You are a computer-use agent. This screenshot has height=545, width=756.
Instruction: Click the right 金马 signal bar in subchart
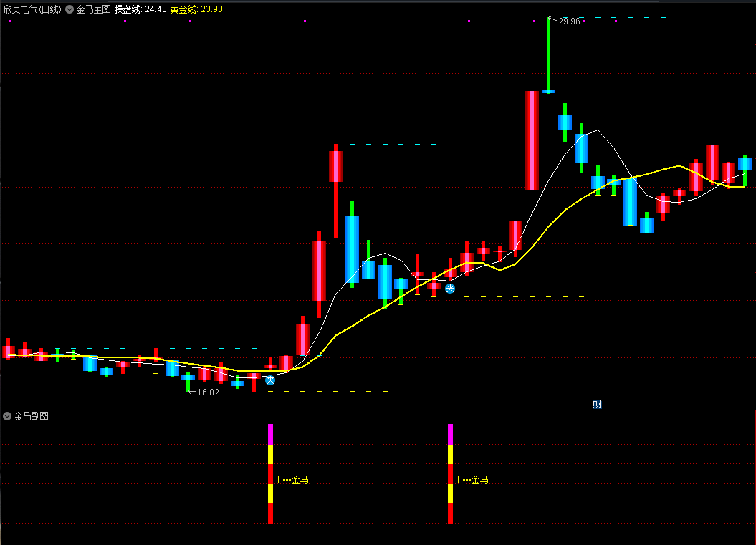coord(450,473)
